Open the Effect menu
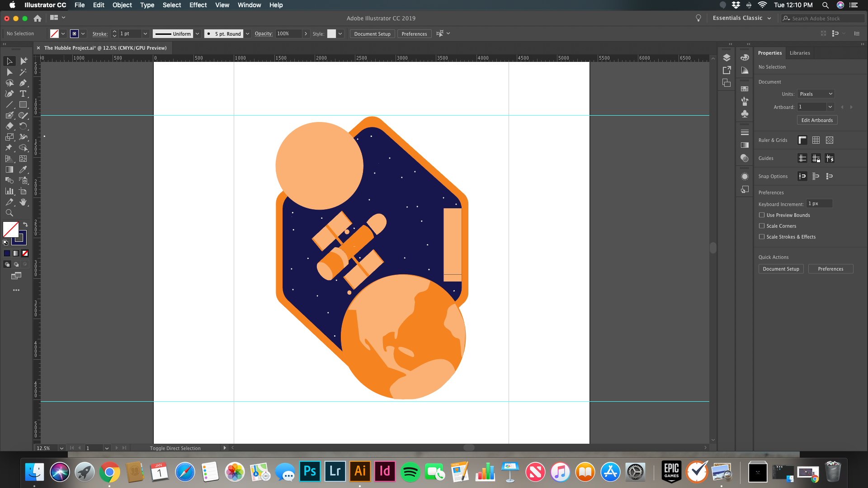 point(198,5)
